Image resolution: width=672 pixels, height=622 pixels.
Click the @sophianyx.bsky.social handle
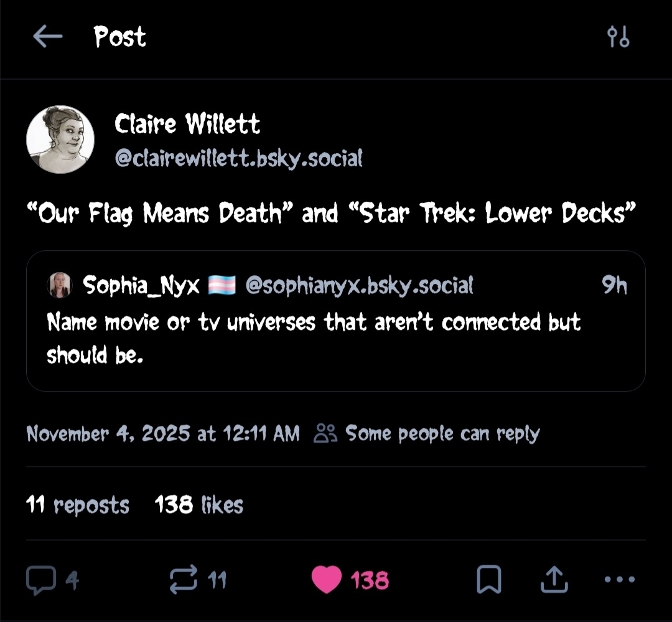pos(359,285)
